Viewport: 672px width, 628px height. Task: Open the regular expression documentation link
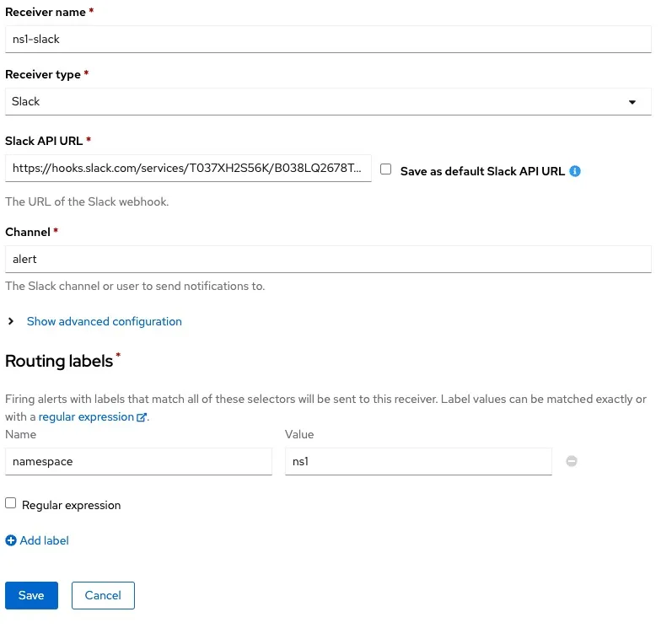coord(86,417)
